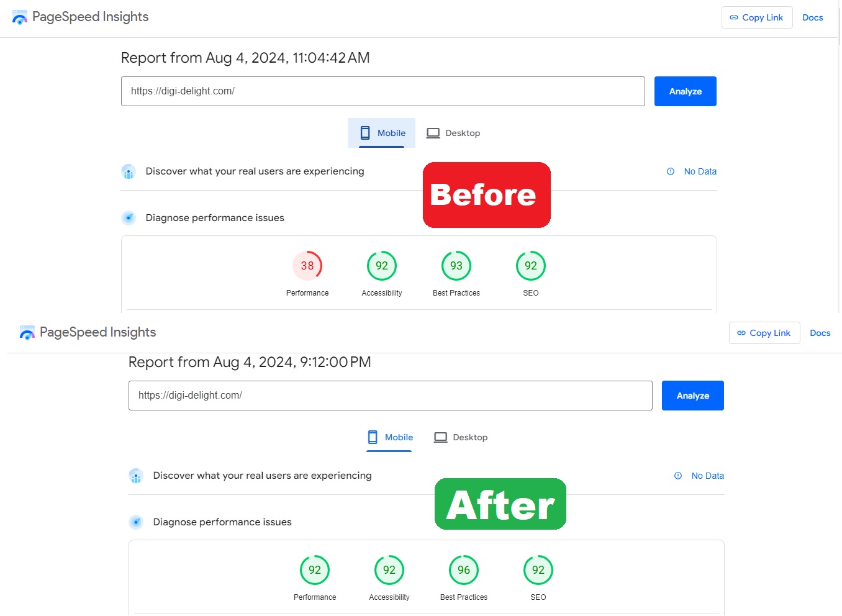The width and height of the screenshot is (842, 616).
Task: Select the Mobile tab in the After report
Action: coord(389,437)
